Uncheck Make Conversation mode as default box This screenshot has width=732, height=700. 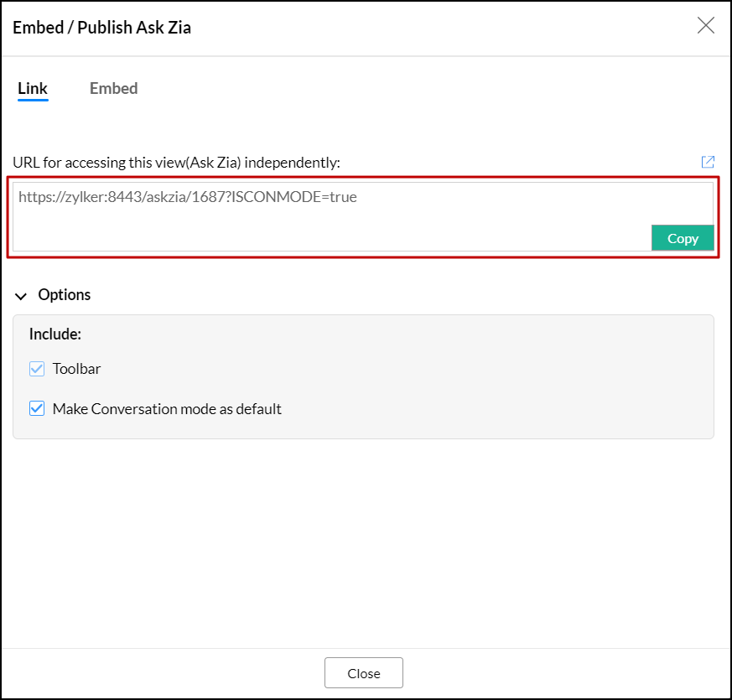(x=37, y=409)
